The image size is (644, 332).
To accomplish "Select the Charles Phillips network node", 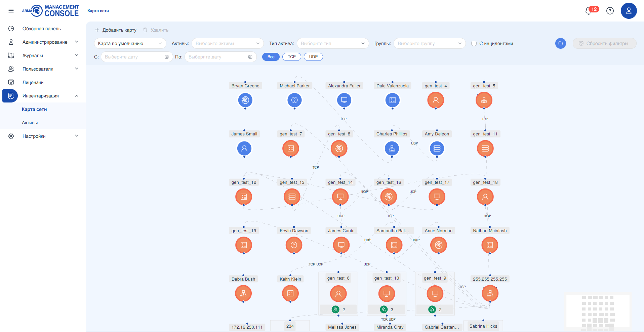I will point(392,149).
